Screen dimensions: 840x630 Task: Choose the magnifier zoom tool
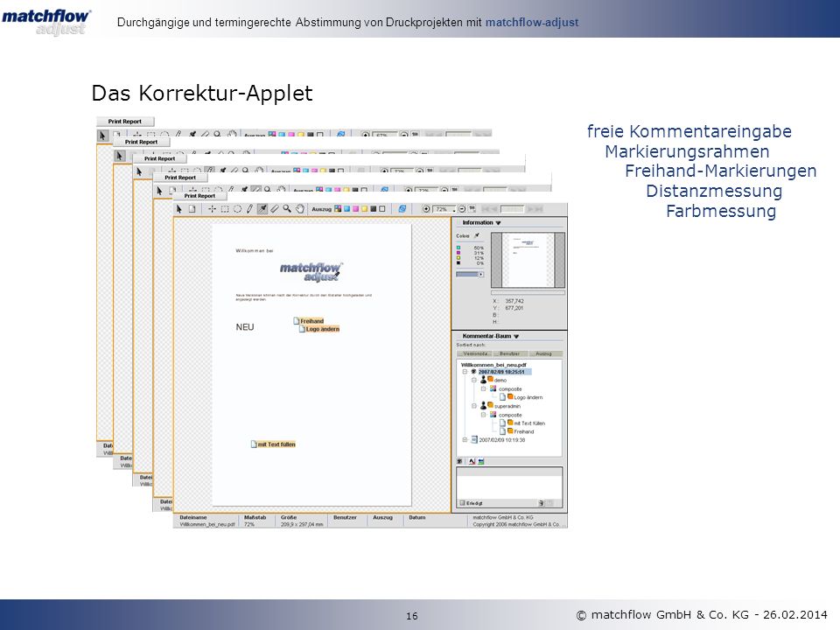[287, 208]
